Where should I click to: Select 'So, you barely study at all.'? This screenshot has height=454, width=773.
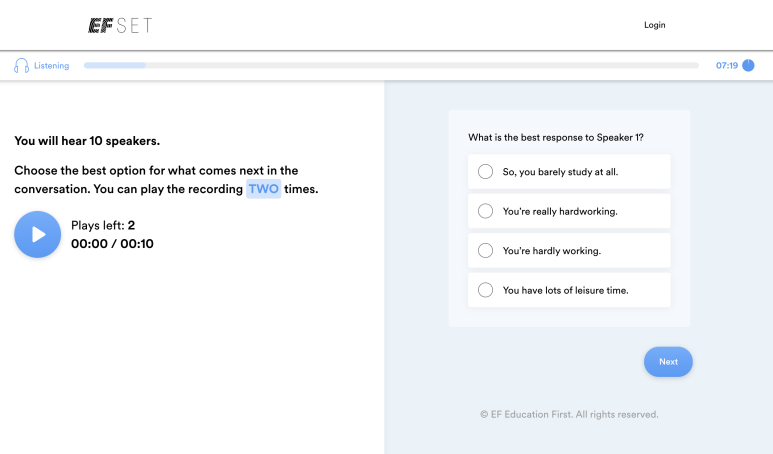click(x=569, y=172)
